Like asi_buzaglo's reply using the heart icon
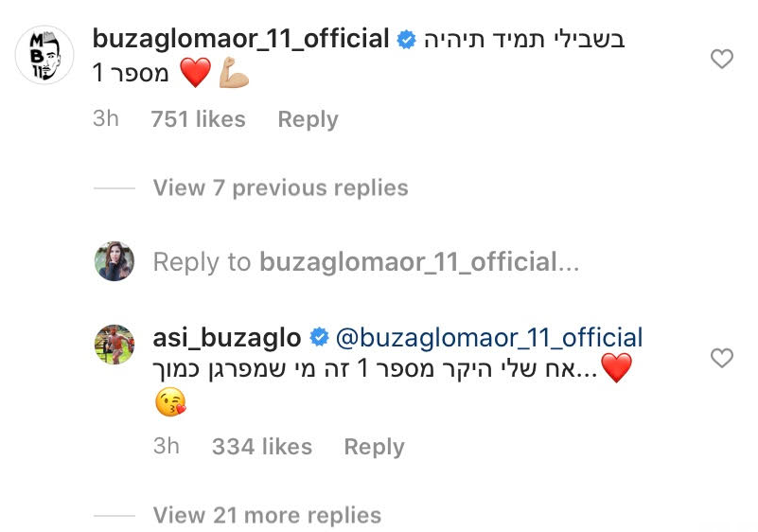This screenshot has height=532, width=758. (x=722, y=358)
